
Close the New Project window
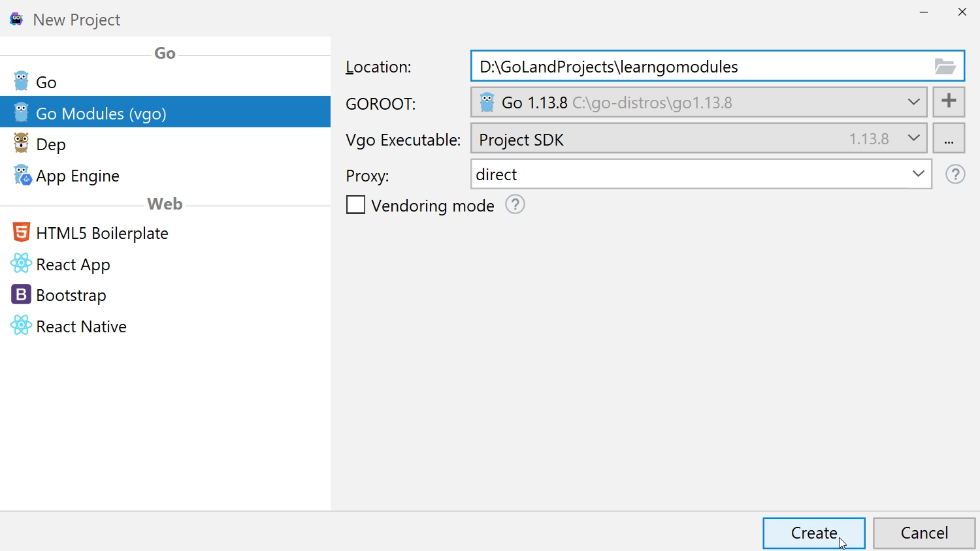pos(962,12)
